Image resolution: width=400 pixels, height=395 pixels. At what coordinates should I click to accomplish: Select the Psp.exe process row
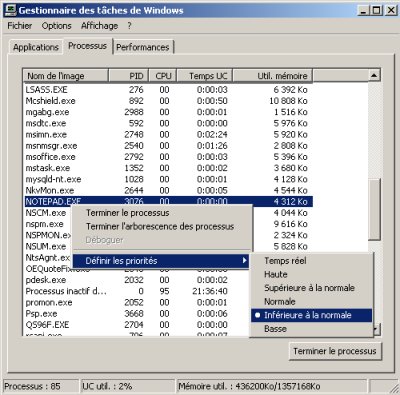click(137, 314)
